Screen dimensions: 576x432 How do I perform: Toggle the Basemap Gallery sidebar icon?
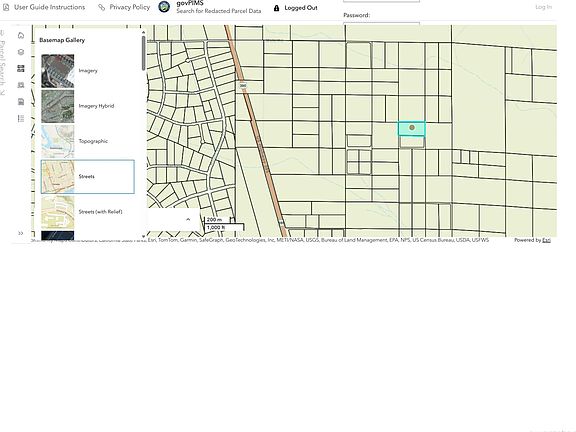tap(21, 68)
